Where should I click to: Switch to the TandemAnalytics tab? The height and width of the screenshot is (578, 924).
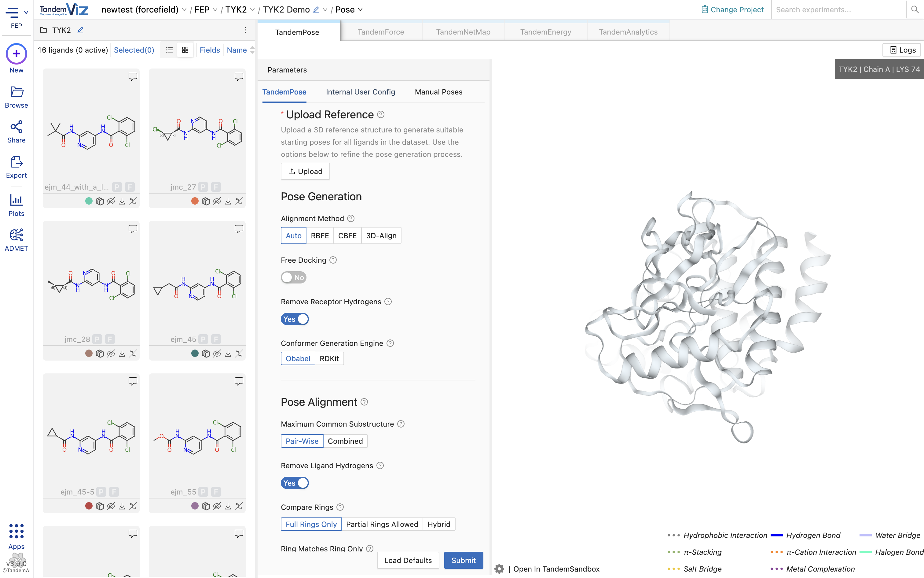[x=628, y=32]
